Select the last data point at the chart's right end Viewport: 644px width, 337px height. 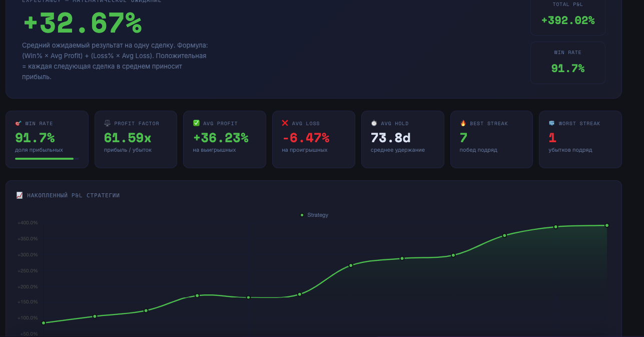[x=607, y=225]
